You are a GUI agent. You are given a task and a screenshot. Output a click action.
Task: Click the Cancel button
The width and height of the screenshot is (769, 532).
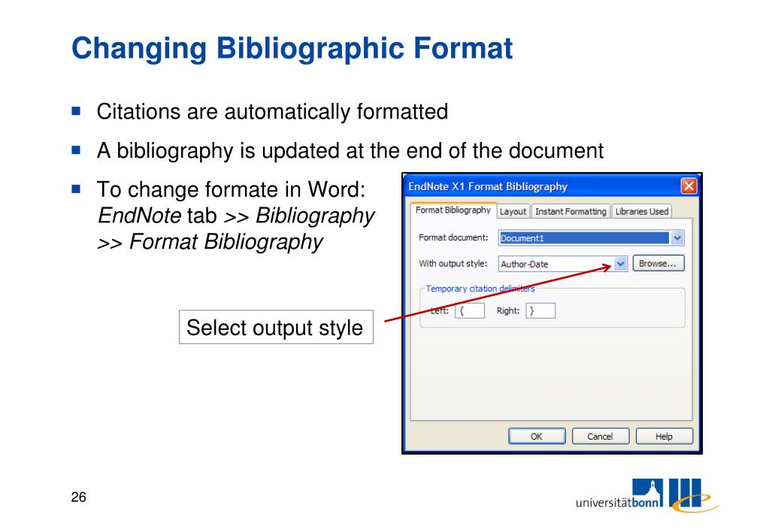point(601,437)
